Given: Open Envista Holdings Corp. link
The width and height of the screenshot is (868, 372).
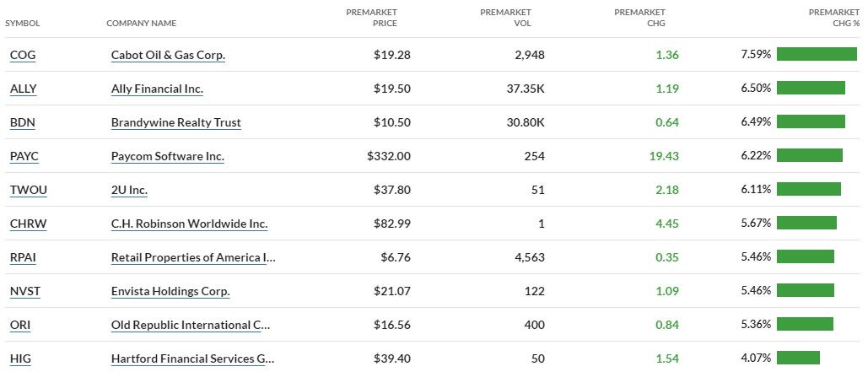Looking at the screenshot, I should tap(170, 291).
